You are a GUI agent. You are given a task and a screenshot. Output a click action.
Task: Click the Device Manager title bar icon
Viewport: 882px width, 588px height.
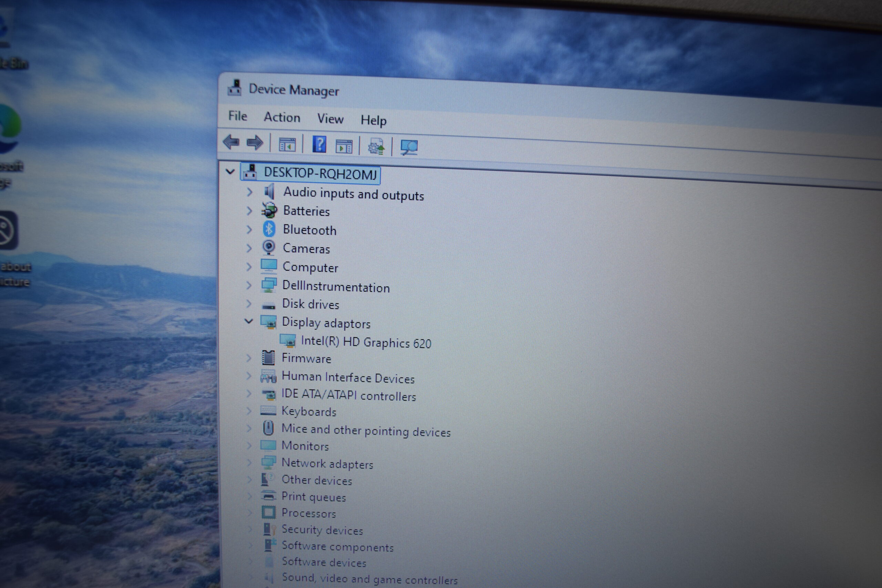tap(234, 88)
